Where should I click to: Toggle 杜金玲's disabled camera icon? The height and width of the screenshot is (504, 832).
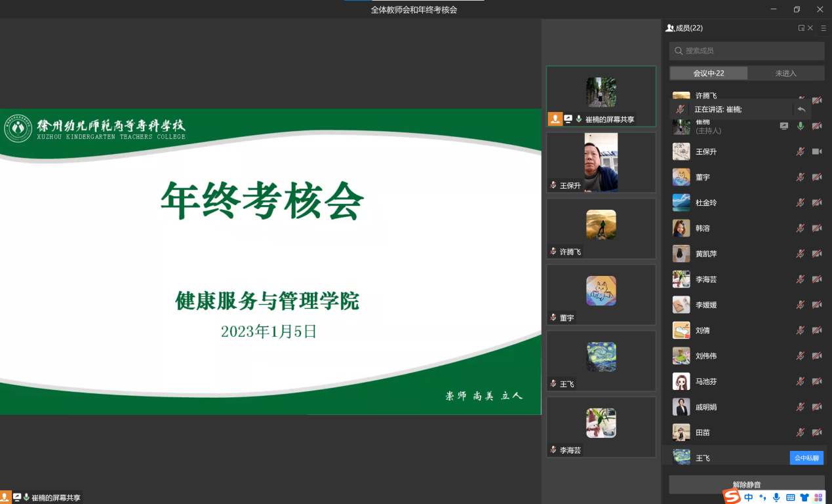[817, 203]
